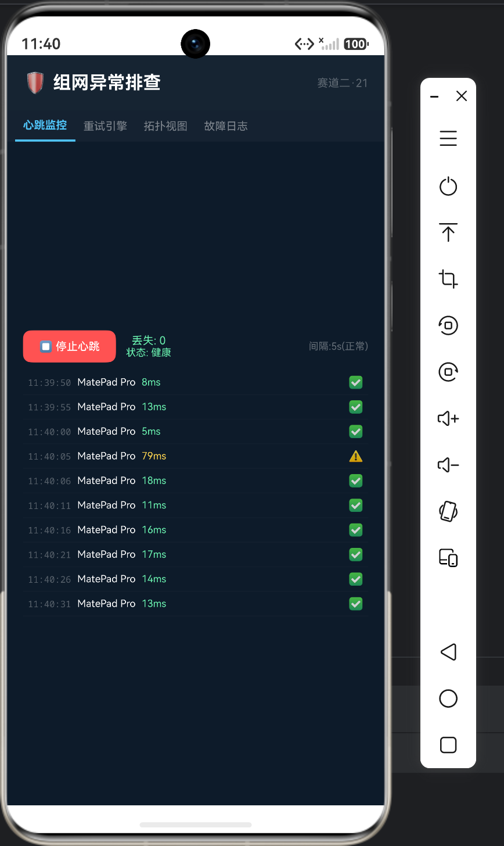Switch to the 拓扑视图 tab
The width and height of the screenshot is (504, 846).
coord(165,126)
